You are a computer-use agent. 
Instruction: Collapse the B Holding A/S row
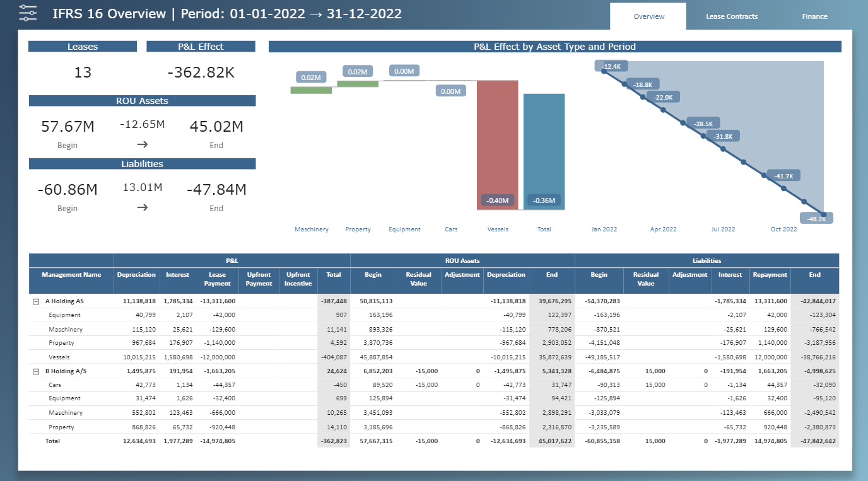coord(36,371)
